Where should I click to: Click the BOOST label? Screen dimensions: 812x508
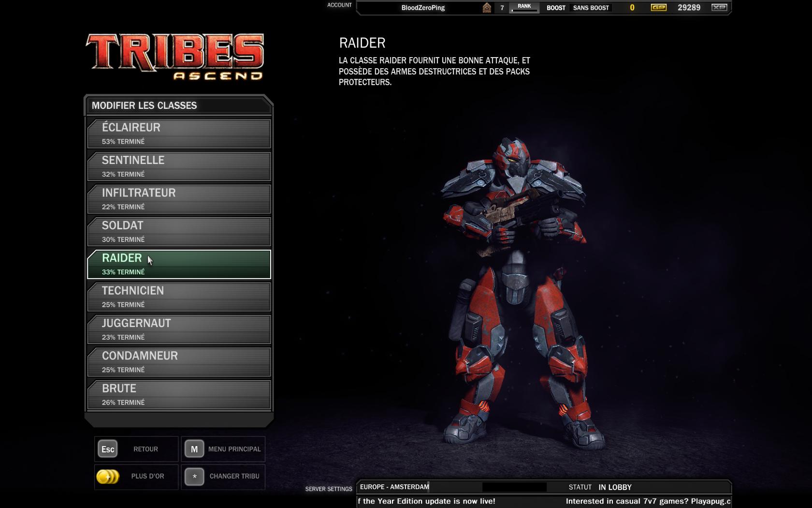[x=556, y=8]
